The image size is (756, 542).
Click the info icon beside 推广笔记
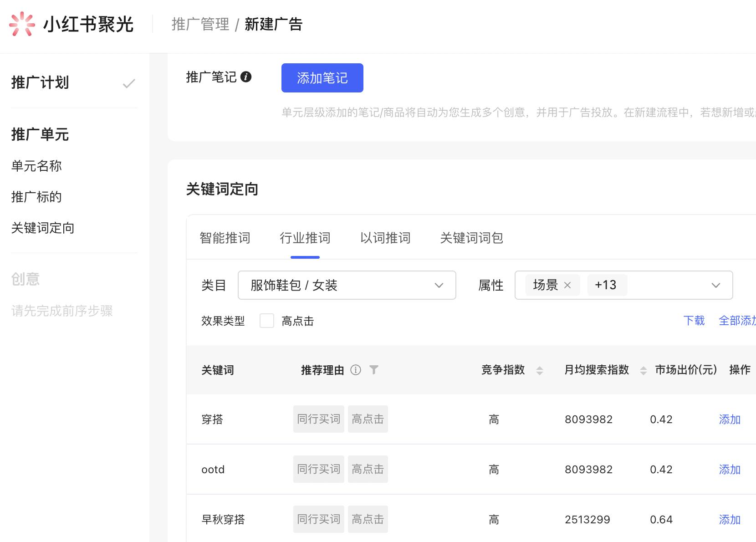[x=246, y=77]
